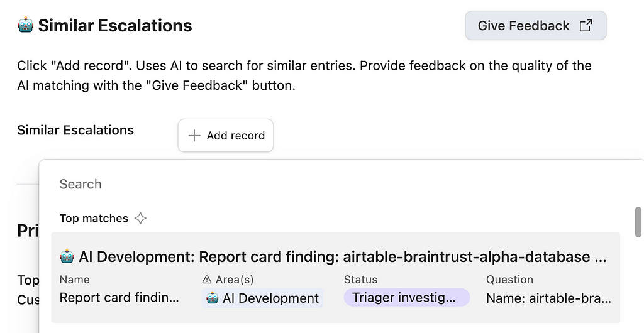Click the external link icon in Give Feedback

(x=586, y=25)
